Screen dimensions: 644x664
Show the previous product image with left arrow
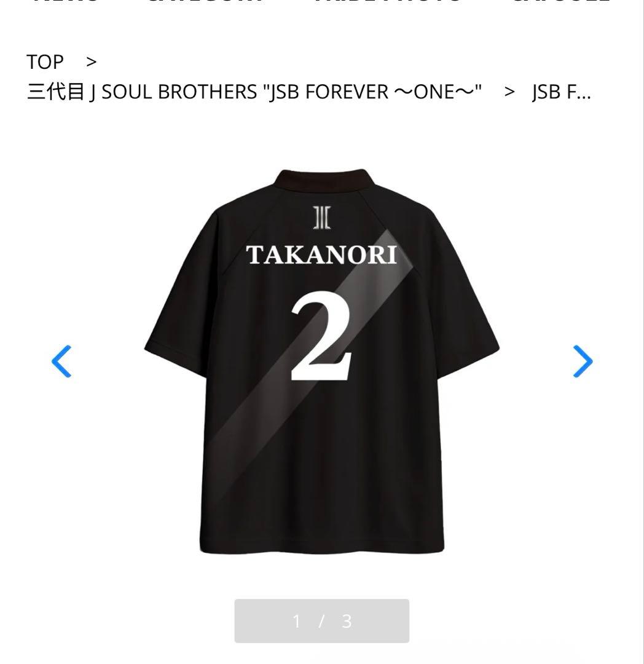[x=61, y=362]
